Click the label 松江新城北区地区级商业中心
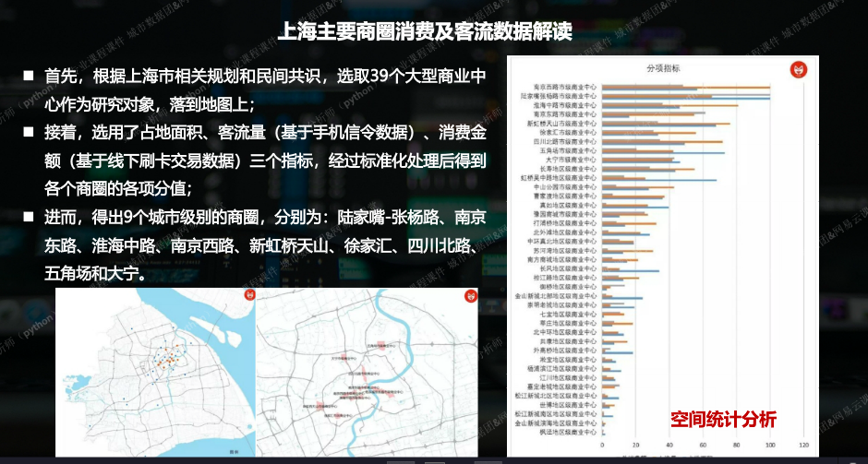868x464 pixels. 556,396
